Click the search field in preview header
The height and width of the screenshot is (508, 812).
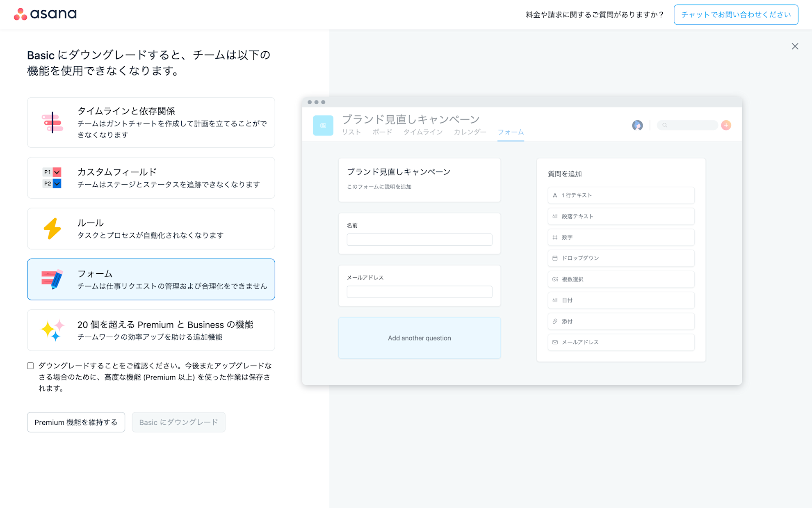click(x=687, y=125)
